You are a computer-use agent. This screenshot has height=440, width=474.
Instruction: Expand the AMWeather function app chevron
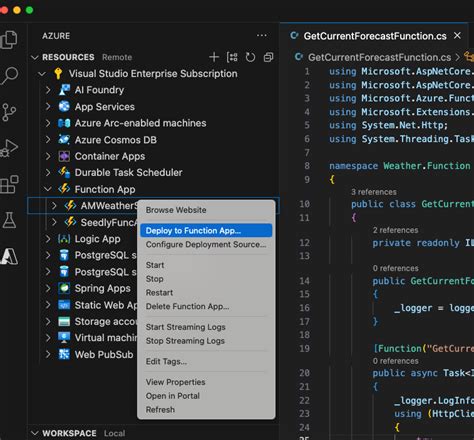pos(54,205)
